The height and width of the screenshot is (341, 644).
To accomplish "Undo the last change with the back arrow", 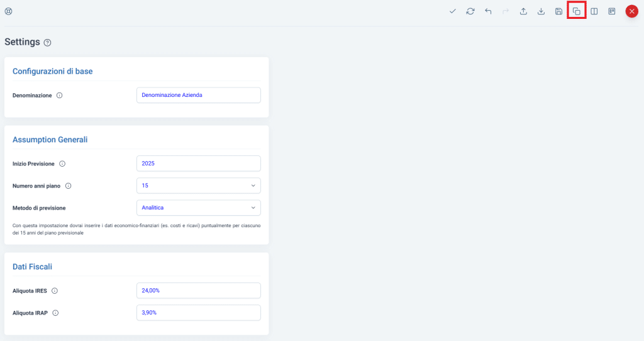I will point(488,11).
